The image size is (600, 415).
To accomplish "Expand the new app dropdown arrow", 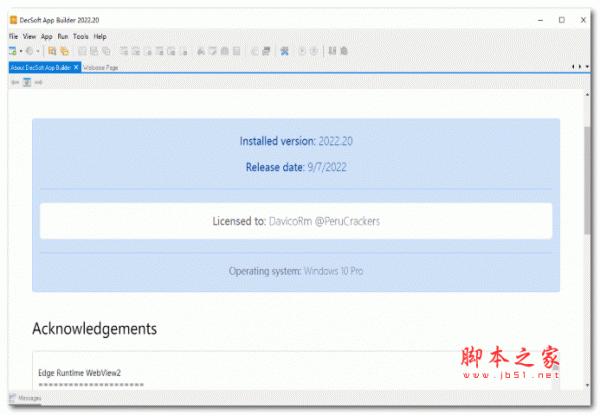I will (21, 51).
